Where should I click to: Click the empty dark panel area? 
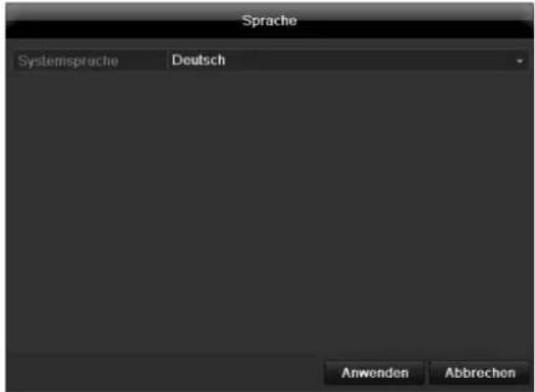[270, 212]
